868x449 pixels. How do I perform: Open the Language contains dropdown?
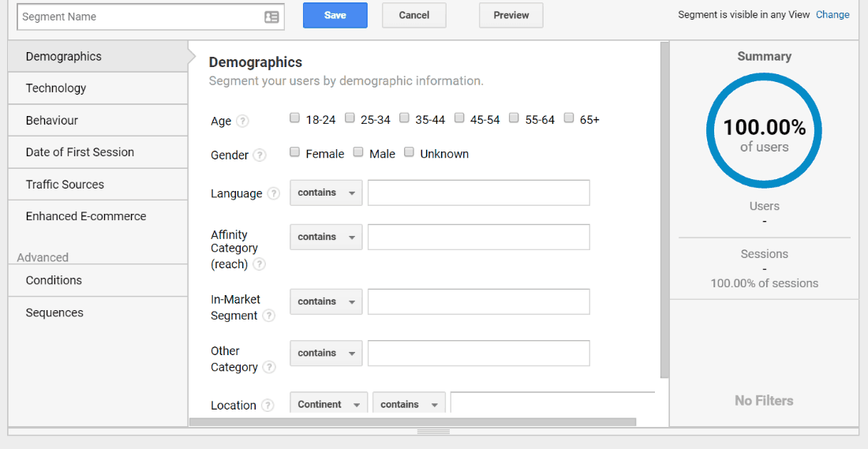coord(326,193)
